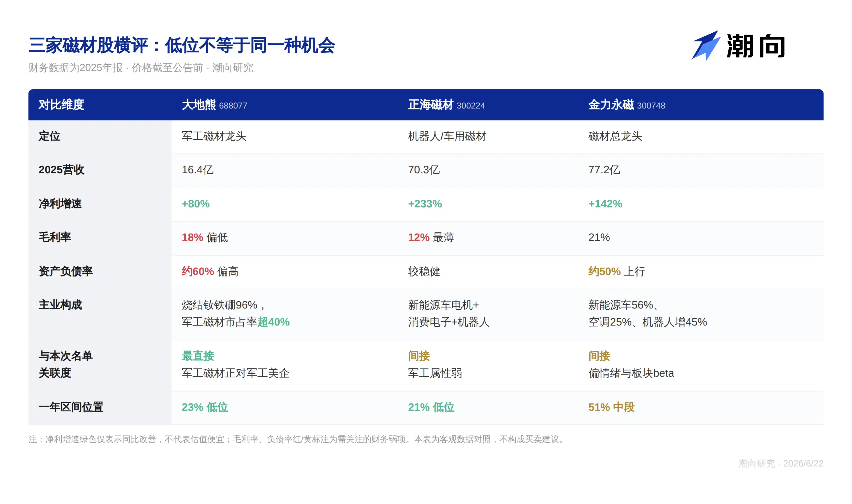Click the text 消费电子+机器人
852x504 pixels.
click(x=449, y=322)
